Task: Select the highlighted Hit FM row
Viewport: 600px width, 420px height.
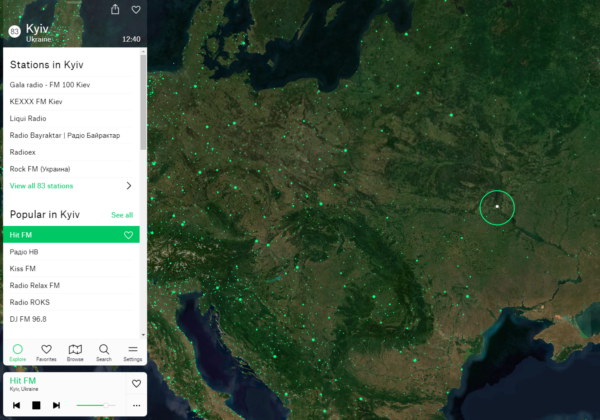Action: [71, 234]
